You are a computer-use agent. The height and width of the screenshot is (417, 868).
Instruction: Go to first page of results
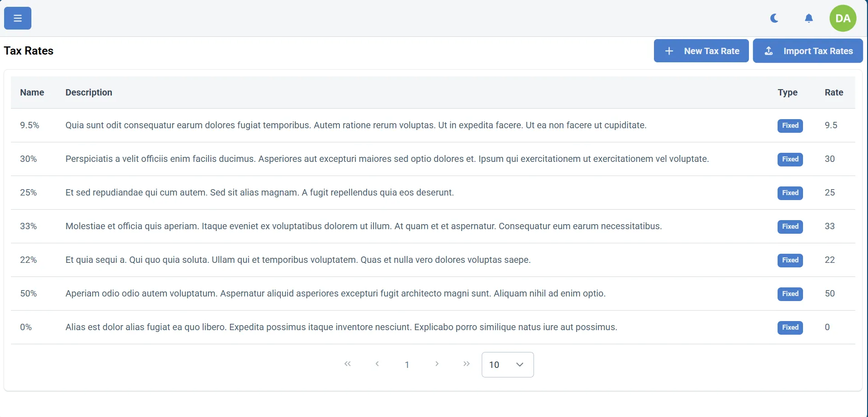(348, 364)
